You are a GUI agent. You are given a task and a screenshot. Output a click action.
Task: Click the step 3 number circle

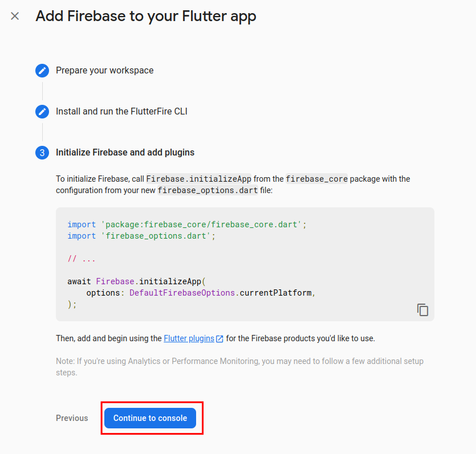click(42, 153)
